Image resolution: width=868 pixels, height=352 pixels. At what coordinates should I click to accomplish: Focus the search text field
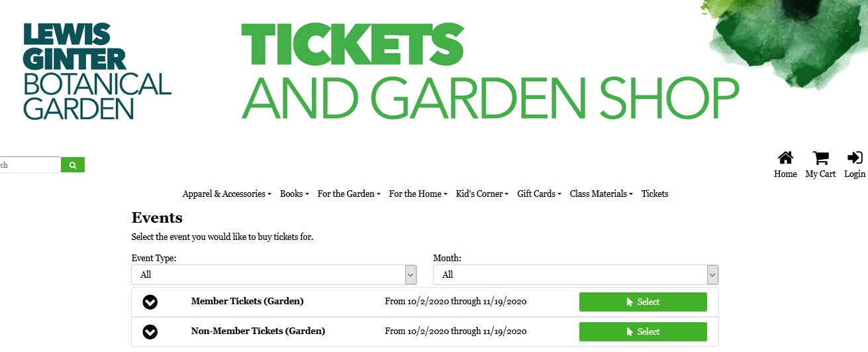click(x=30, y=165)
